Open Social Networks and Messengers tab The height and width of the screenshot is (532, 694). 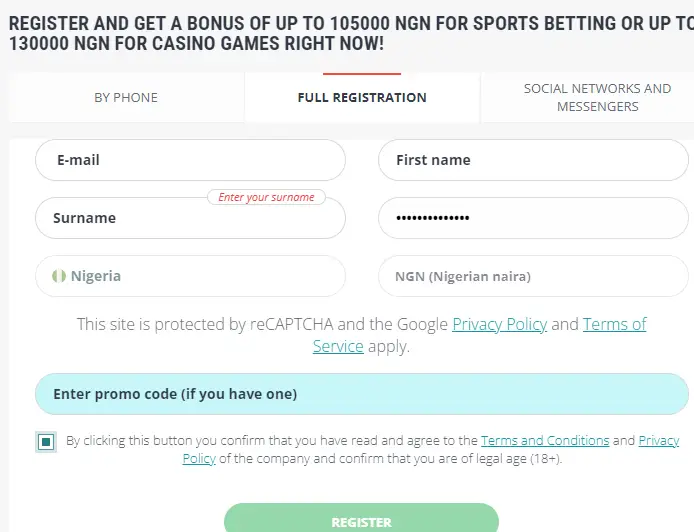[597, 98]
